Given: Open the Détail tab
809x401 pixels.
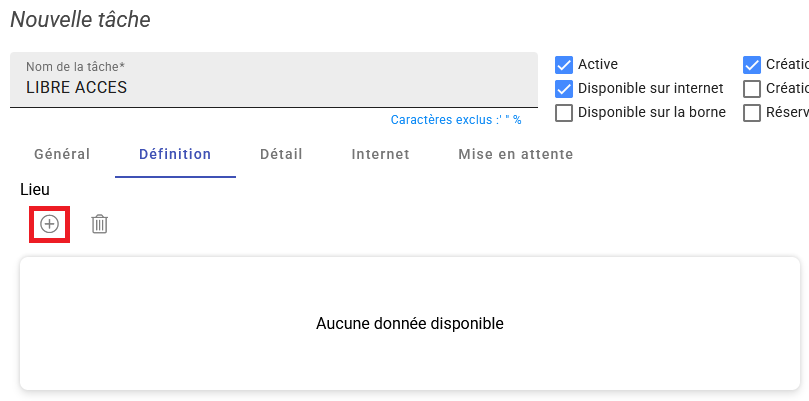Looking at the screenshot, I should pos(281,154).
